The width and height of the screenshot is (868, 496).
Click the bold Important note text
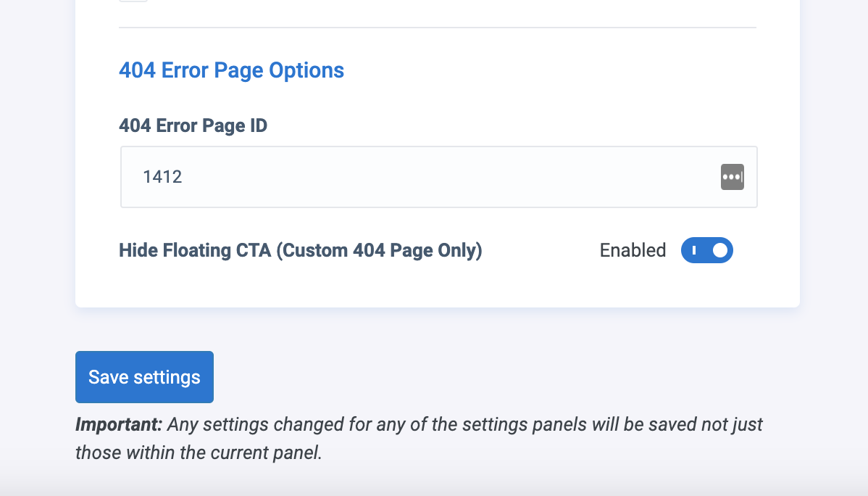(x=119, y=424)
